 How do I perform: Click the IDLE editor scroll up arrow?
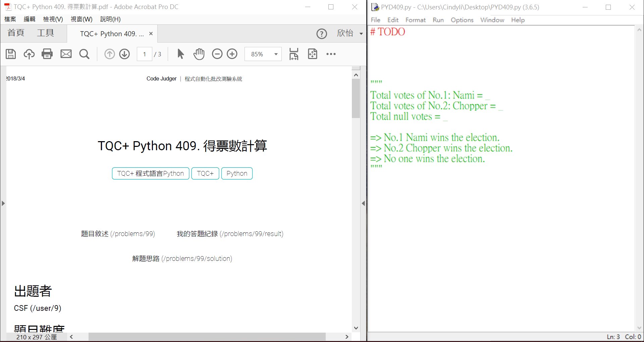[x=639, y=30]
